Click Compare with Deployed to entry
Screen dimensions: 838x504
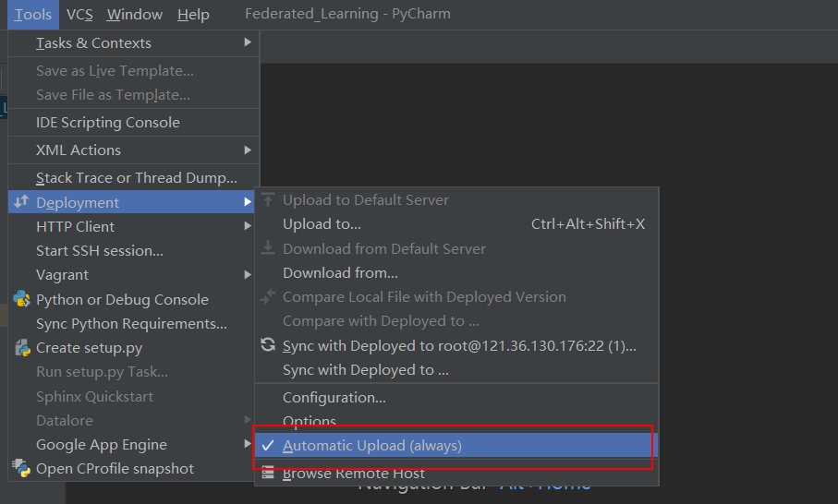pyautogui.click(x=456, y=321)
